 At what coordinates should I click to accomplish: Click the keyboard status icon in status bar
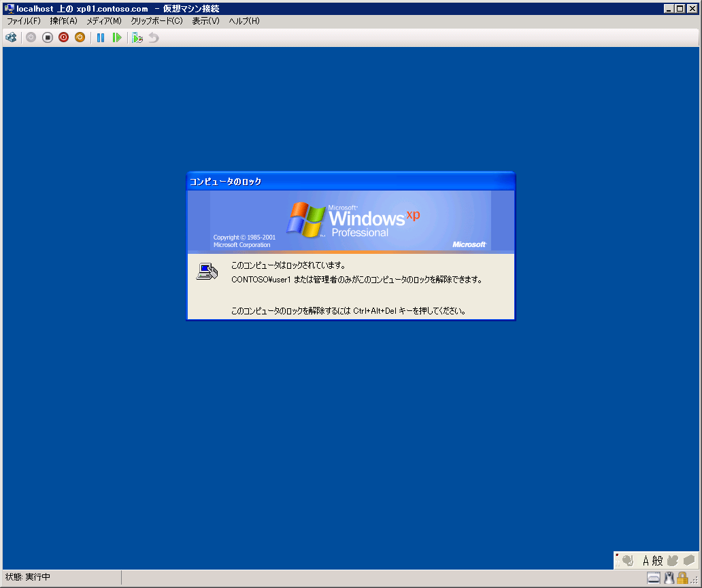653,578
